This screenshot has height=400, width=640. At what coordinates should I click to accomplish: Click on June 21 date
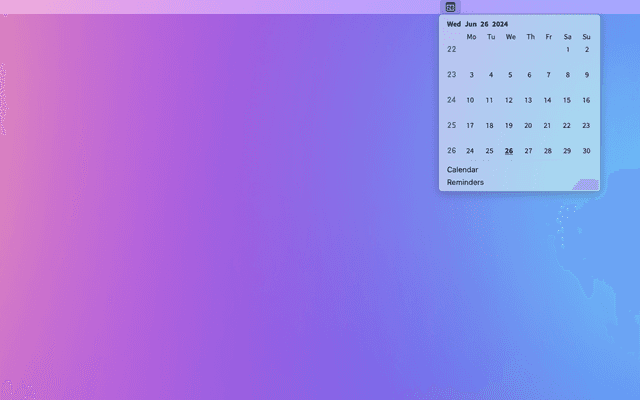[x=547, y=126]
